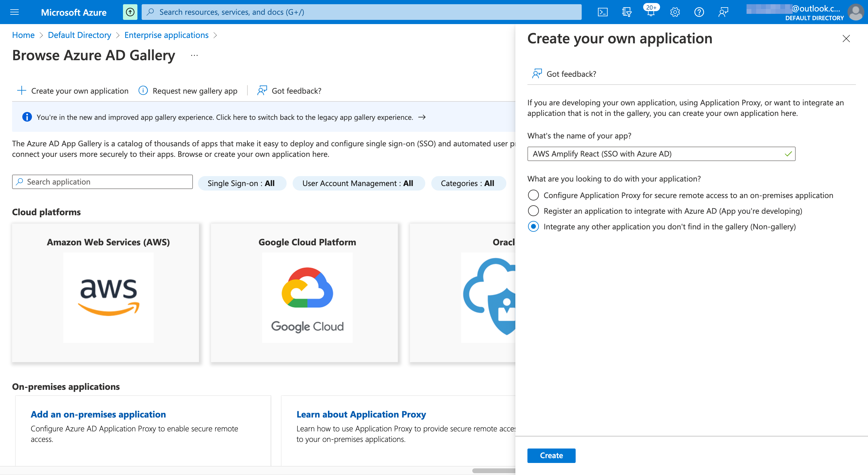This screenshot has height=475, width=868.
Task: Open the User Account Management filter
Action: 358,183
